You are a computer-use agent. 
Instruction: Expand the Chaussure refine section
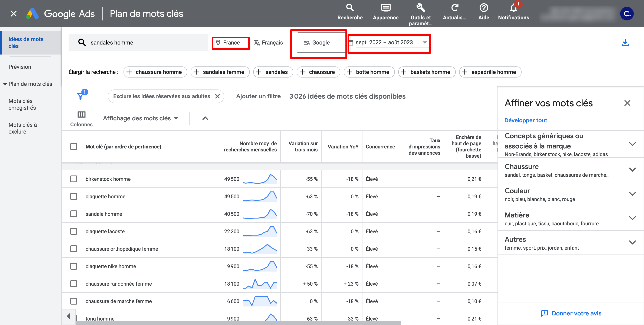coord(632,170)
